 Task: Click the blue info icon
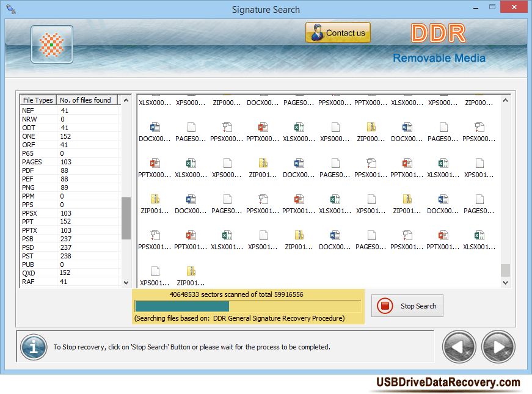(33, 347)
